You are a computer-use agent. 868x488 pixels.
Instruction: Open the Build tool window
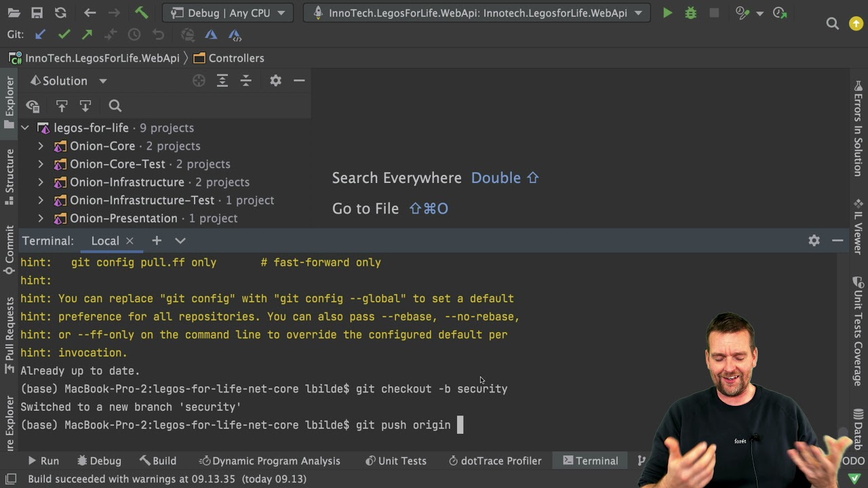click(158, 461)
